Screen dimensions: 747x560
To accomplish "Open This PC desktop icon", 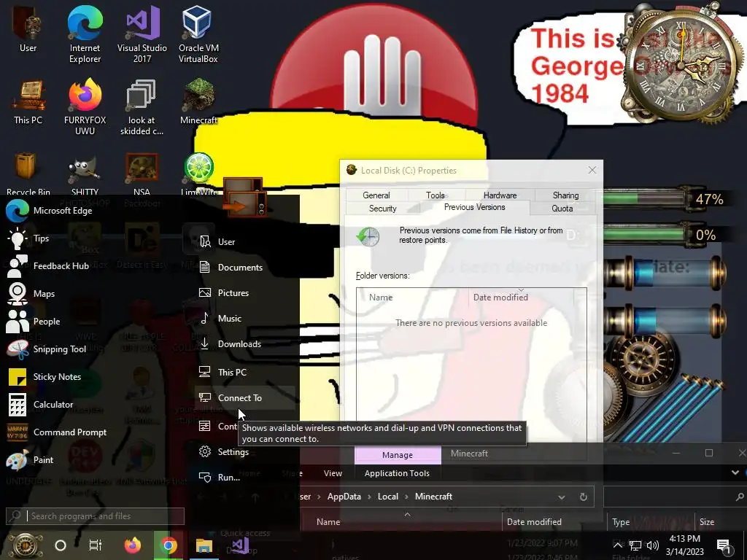I will (x=28, y=101).
